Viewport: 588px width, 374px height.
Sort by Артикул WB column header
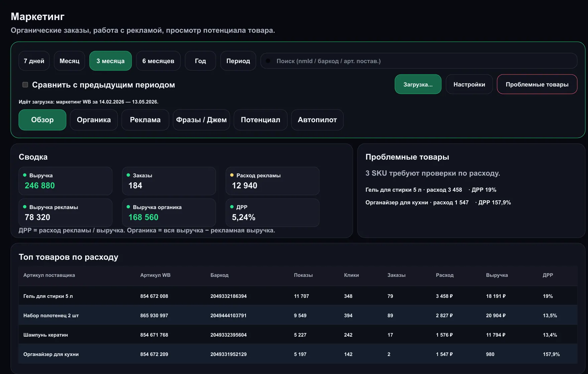point(155,275)
